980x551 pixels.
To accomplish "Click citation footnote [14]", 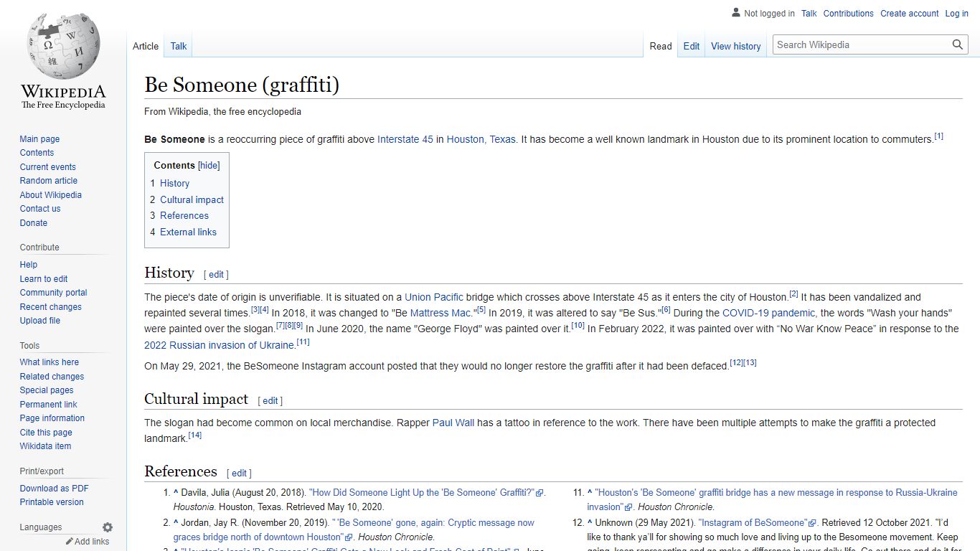I will click(x=194, y=435).
